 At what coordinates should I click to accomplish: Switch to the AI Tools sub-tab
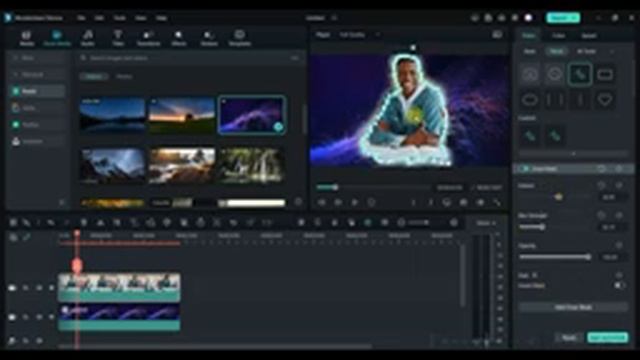586,51
